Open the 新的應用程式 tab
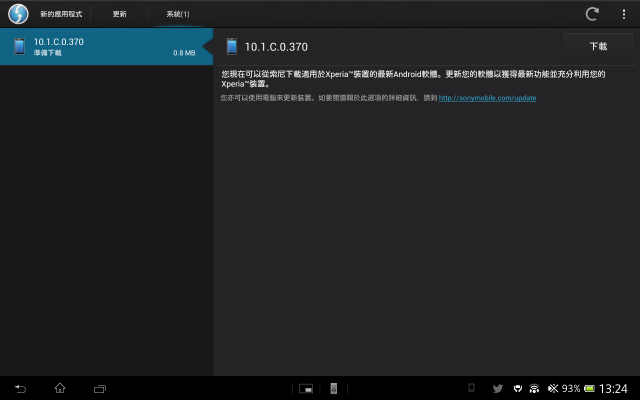 point(61,14)
